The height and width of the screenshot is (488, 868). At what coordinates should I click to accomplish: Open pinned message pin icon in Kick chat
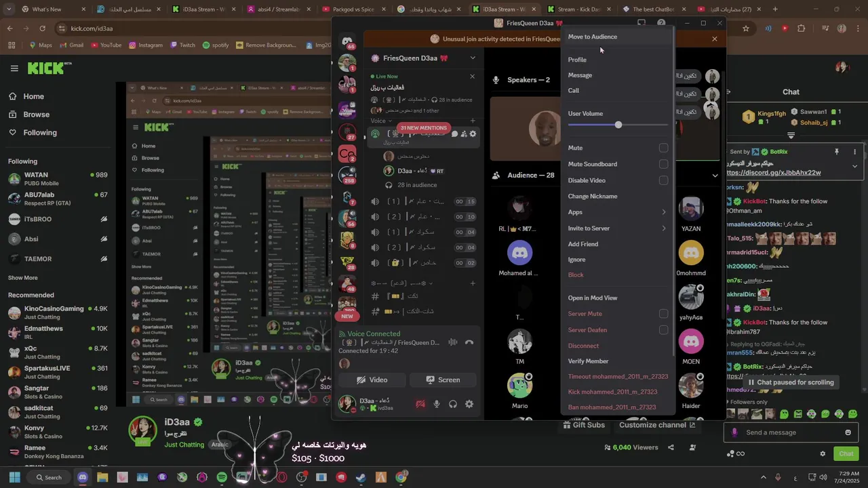tap(837, 152)
